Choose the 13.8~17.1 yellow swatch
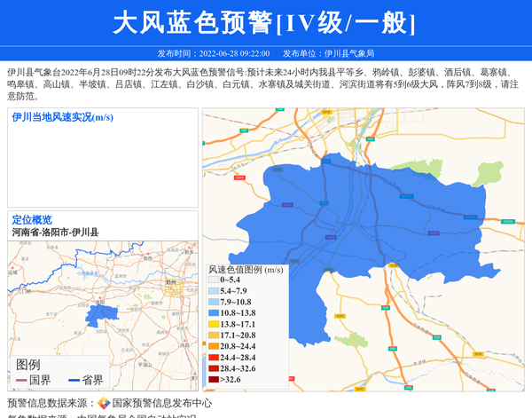This screenshot has height=418, width=532. pos(214,325)
